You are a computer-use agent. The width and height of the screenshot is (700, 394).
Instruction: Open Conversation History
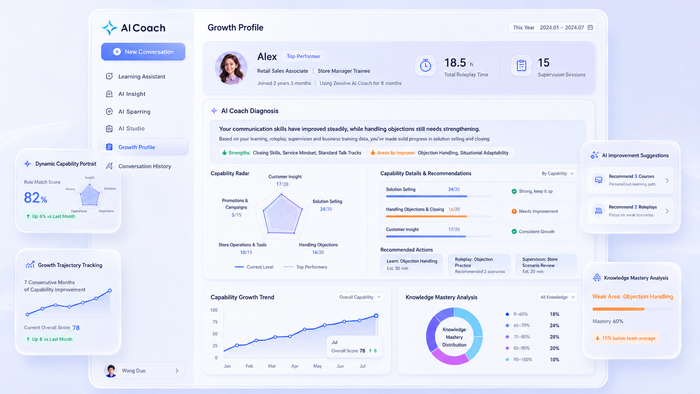pyautogui.click(x=143, y=166)
